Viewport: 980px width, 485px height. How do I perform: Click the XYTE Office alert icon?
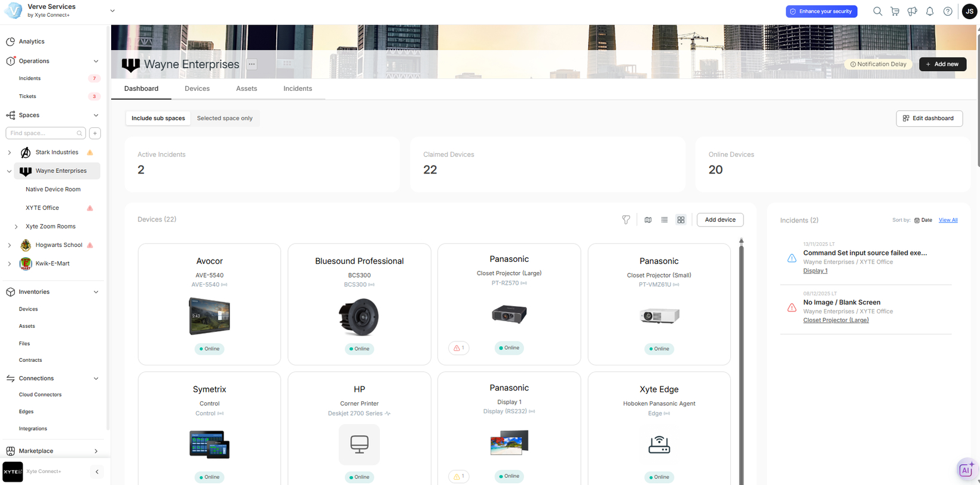90,208
